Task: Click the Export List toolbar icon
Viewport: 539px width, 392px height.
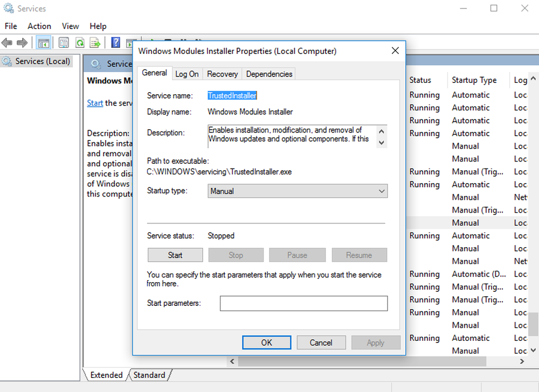Action: (x=95, y=43)
